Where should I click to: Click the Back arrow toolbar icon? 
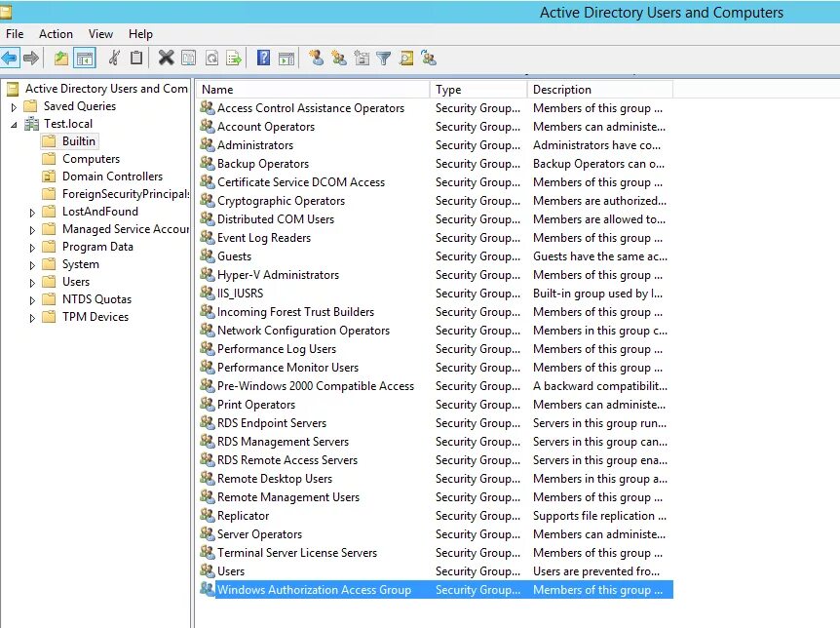(10, 58)
